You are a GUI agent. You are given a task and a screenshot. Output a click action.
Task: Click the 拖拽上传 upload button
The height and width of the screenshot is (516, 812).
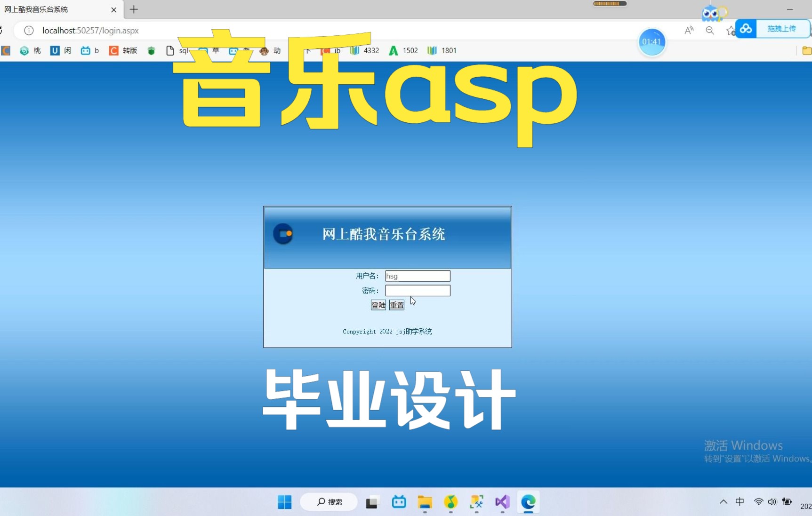(x=782, y=29)
